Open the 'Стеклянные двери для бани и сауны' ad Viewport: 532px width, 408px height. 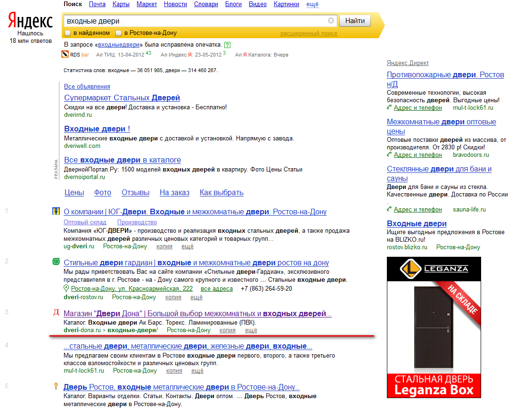click(x=439, y=174)
